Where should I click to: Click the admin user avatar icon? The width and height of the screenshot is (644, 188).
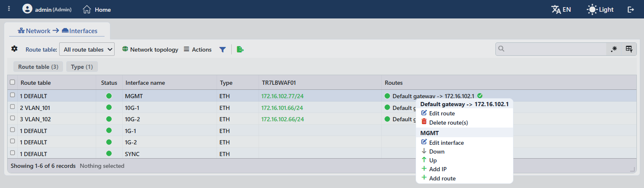[27, 9]
